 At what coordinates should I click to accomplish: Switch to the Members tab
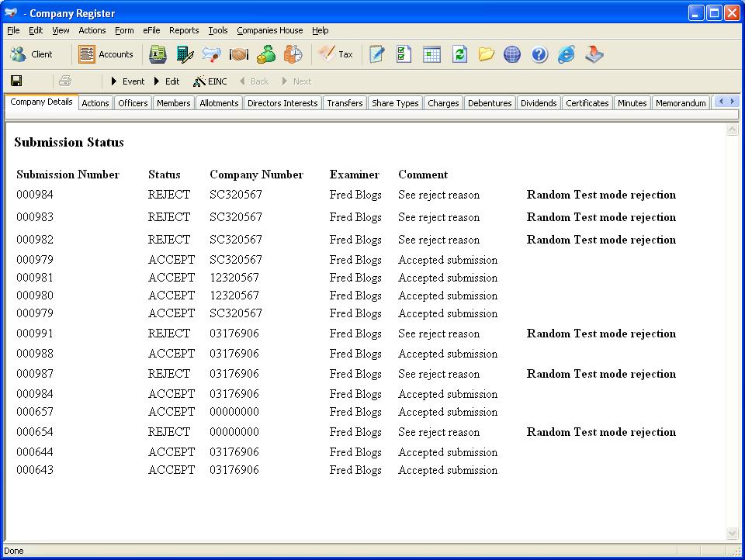coord(173,103)
